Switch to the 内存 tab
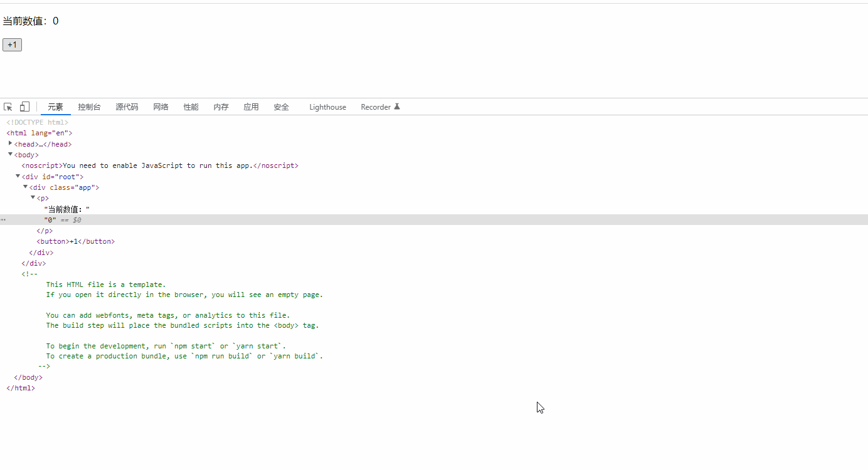 coord(221,107)
